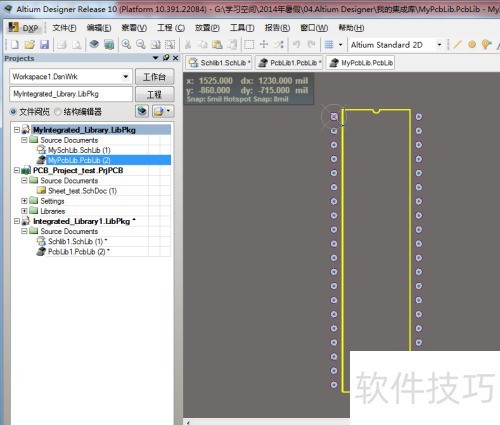500x425 pixels.
Task: Click the Grid settings icon
Action: click(x=329, y=44)
